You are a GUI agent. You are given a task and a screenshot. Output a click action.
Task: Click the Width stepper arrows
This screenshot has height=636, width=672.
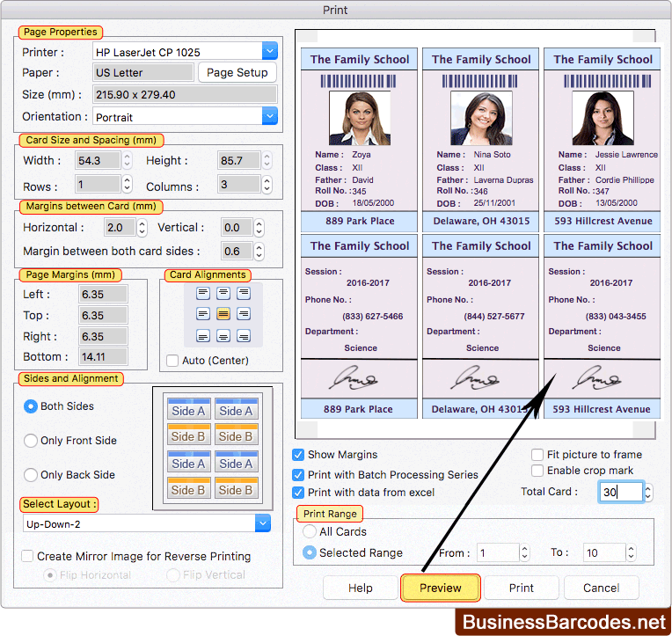coord(127,161)
